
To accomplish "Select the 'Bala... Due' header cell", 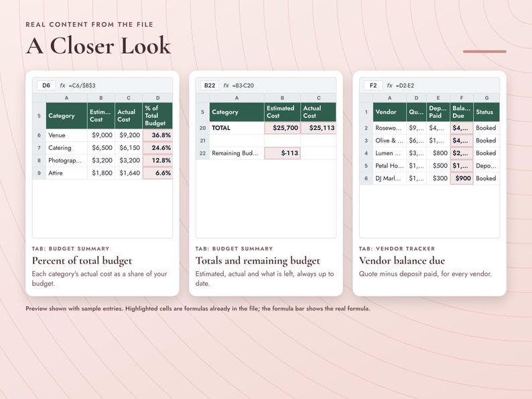I will [x=462, y=112].
